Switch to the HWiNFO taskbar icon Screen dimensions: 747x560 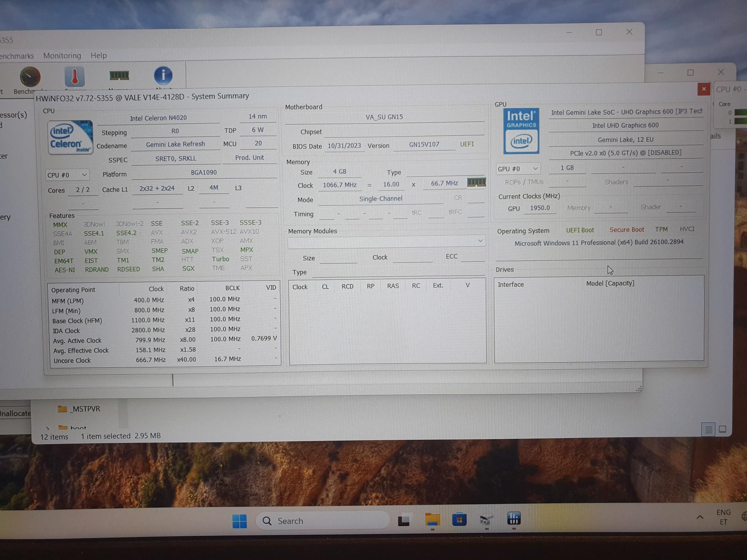(x=514, y=519)
